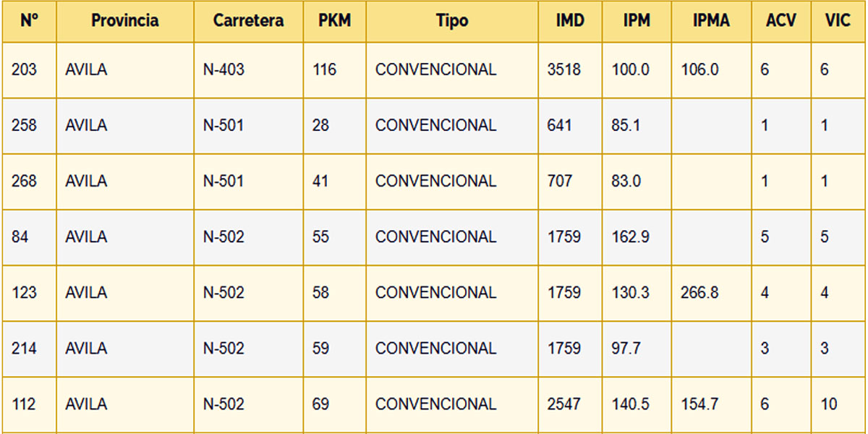
Task: Select the row numbered 84
Action: pos(434,237)
